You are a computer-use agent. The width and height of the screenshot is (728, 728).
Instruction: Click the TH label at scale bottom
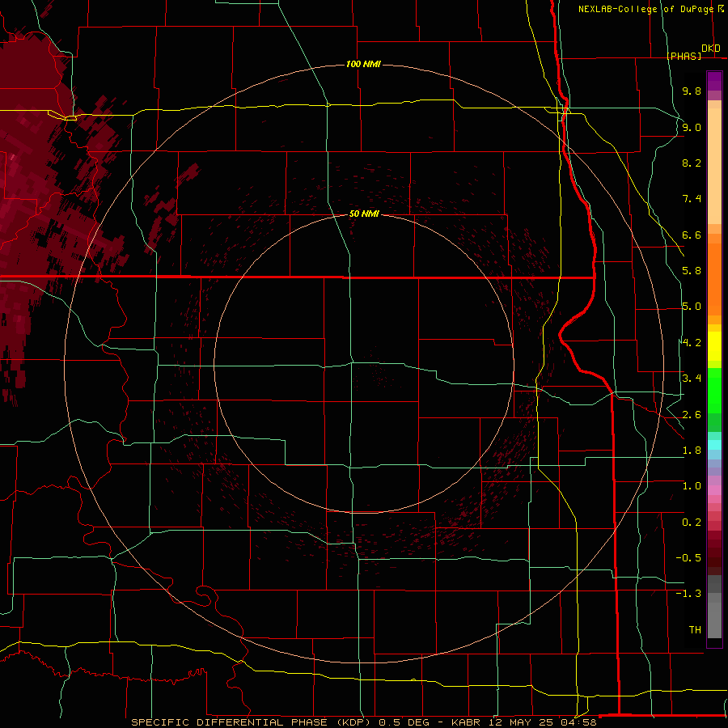tap(695, 630)
